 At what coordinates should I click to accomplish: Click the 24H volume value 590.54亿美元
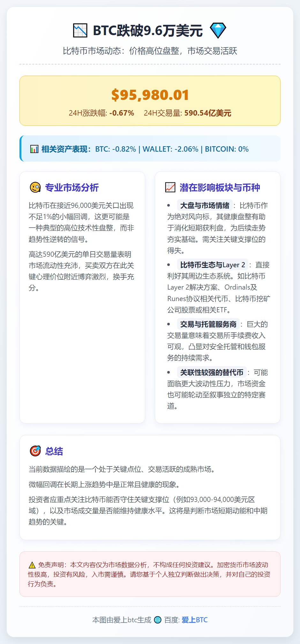click(208, 113)
